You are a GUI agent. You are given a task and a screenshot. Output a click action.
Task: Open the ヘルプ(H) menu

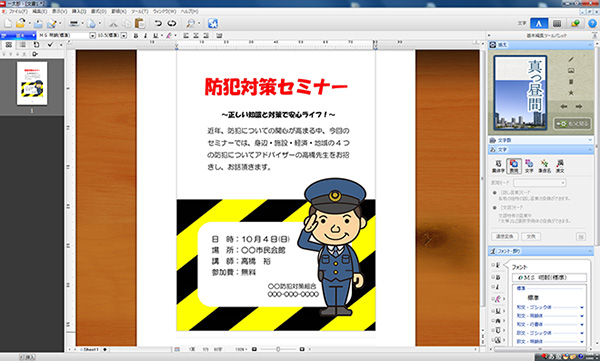click(189, 12)
